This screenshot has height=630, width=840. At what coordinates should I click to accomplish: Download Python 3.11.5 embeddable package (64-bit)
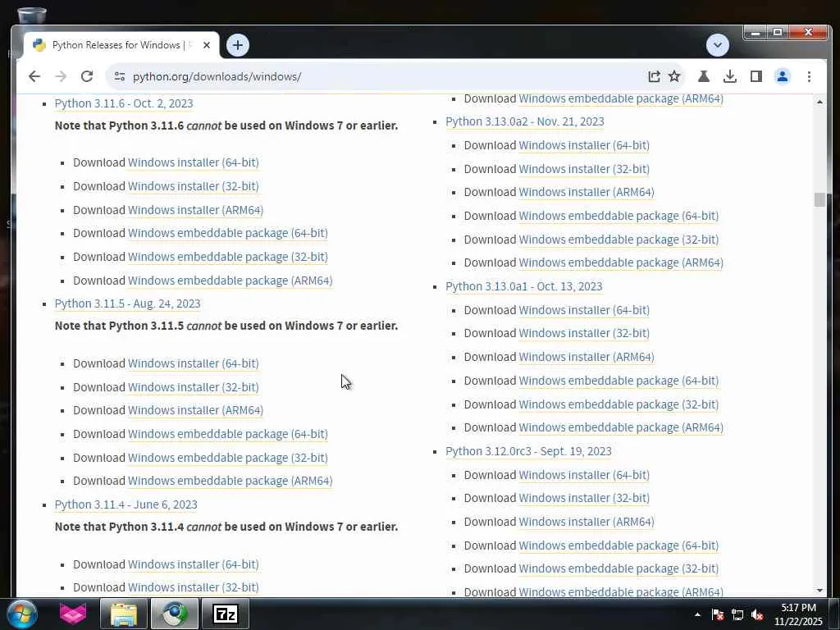tap(228, 435)
